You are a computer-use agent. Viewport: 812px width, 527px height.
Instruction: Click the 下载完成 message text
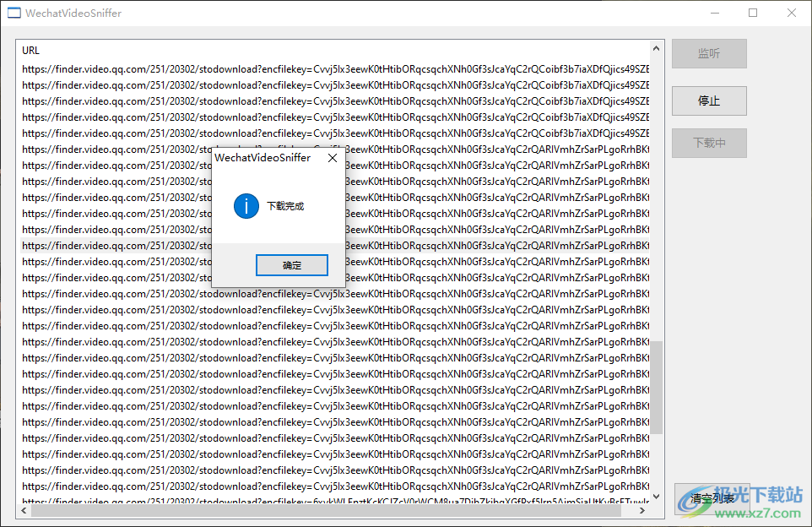285,206
